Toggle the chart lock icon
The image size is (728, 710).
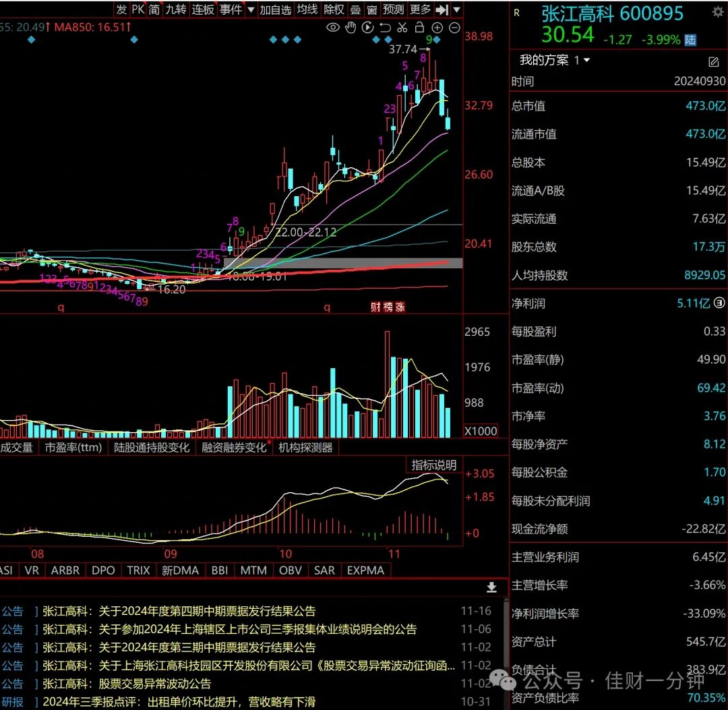coord(419,27)
